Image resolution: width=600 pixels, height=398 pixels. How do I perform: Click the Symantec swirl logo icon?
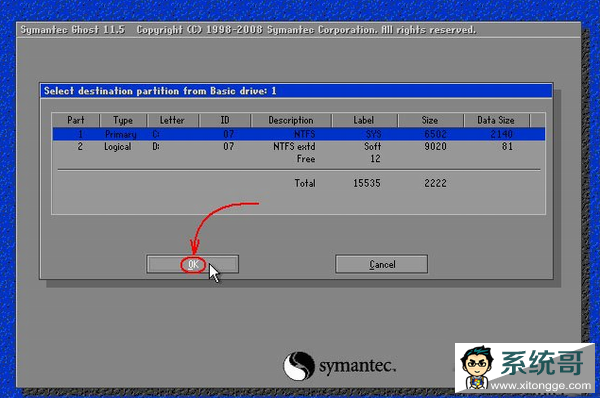299,366
